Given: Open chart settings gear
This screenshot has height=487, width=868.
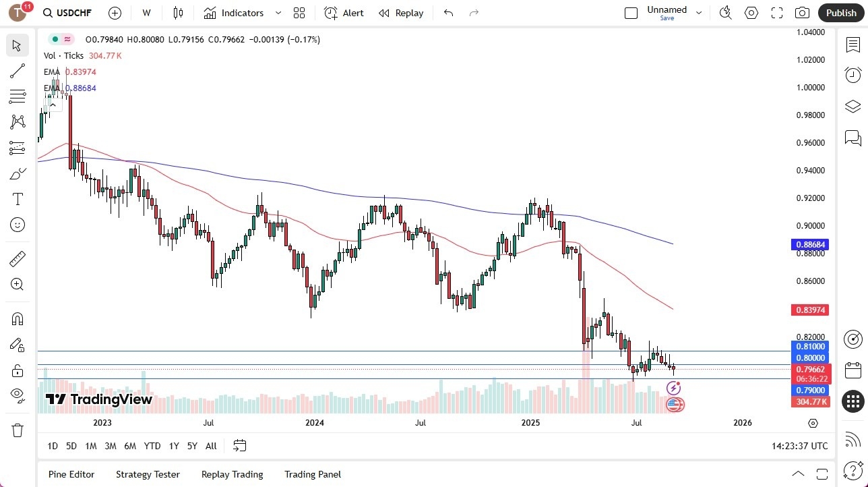Looking at the screenshot, I should [751, 12].
